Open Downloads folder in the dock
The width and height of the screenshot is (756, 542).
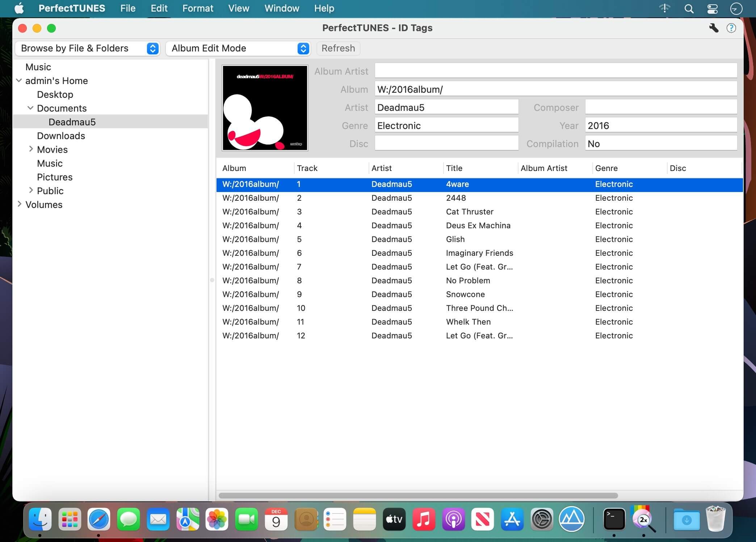686,519
